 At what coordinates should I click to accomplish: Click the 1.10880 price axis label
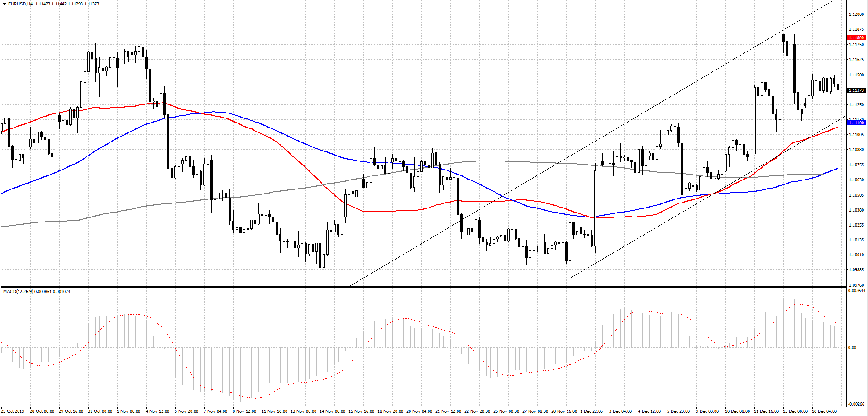[857, 150]
